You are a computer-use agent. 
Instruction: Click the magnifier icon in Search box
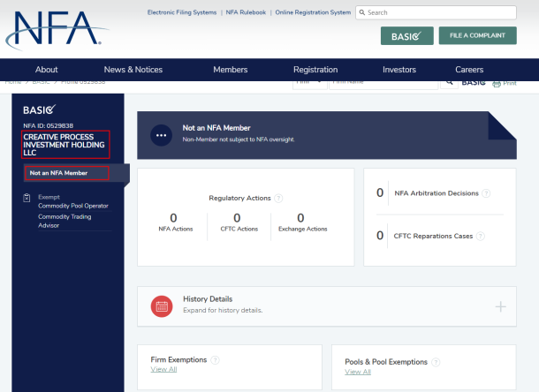pyautogui.click(x=362, y=12)
